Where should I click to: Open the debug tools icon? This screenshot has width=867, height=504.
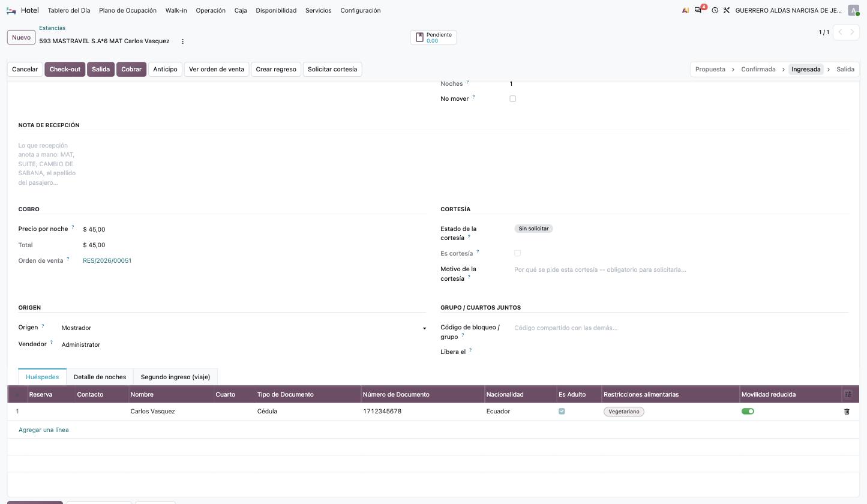pyautogui.click(x=726, y=10)
